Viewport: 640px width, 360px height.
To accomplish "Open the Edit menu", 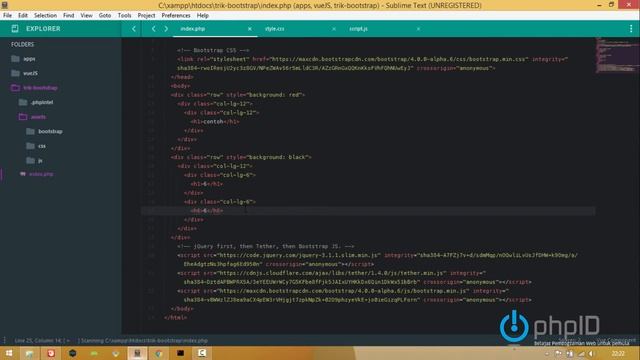I will [23, 16].
